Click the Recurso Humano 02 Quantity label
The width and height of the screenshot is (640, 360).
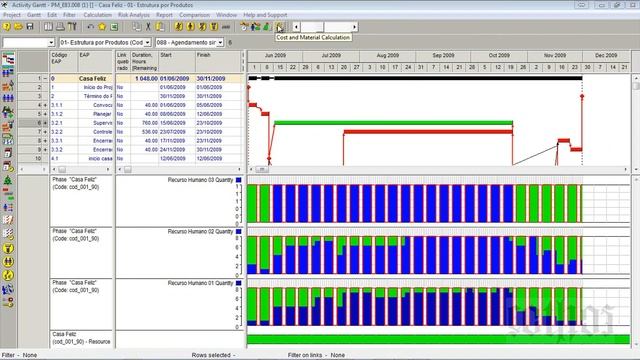tap(200, 231)
